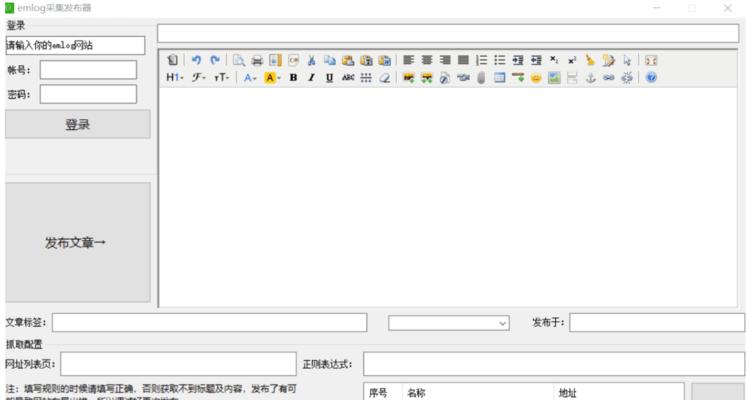Insert a hyperlink
748x400 pixels.
608,77
